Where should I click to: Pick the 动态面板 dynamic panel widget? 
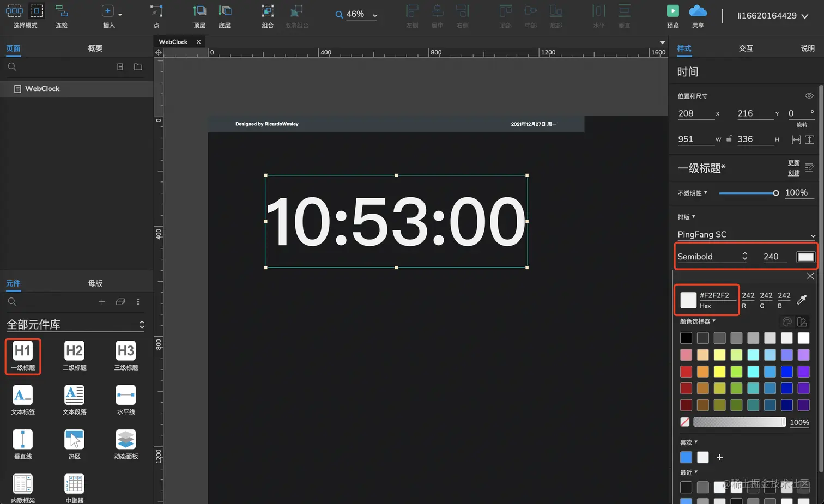point(126,444)
